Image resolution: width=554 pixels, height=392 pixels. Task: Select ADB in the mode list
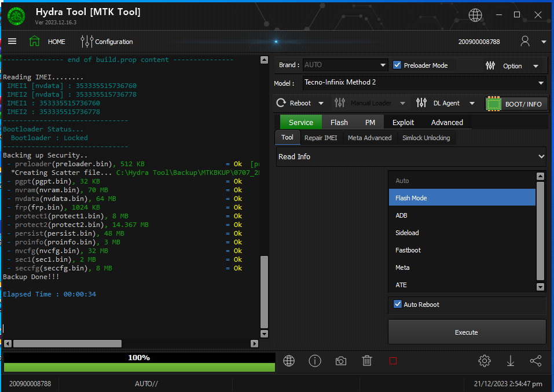tap(462, 215)
